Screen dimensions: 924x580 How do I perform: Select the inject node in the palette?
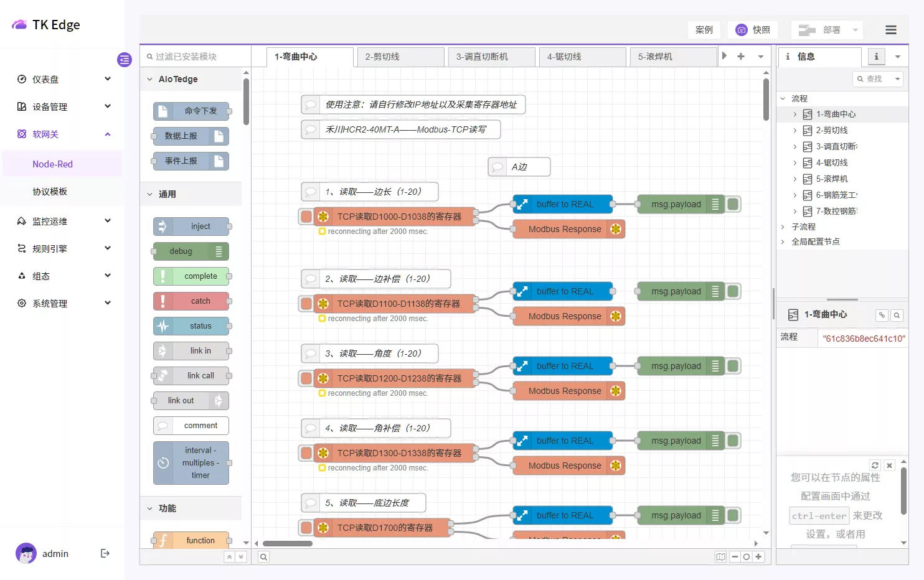coord(192,226)
